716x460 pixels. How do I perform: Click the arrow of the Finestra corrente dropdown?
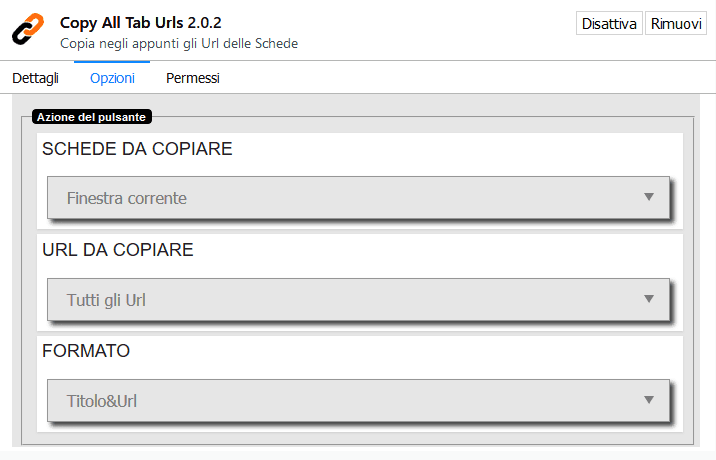648,197
